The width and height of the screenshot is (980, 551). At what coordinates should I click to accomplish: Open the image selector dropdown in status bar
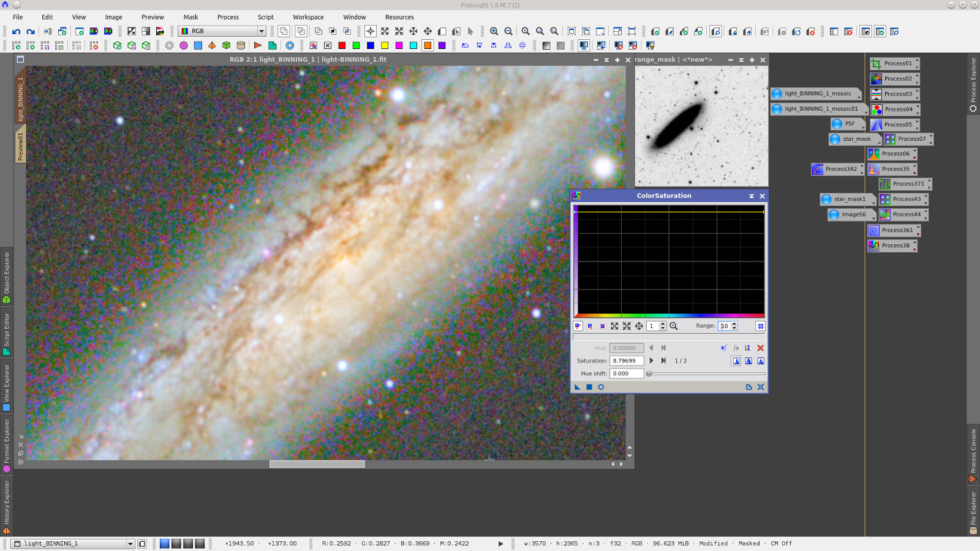[x=129, y=543]
